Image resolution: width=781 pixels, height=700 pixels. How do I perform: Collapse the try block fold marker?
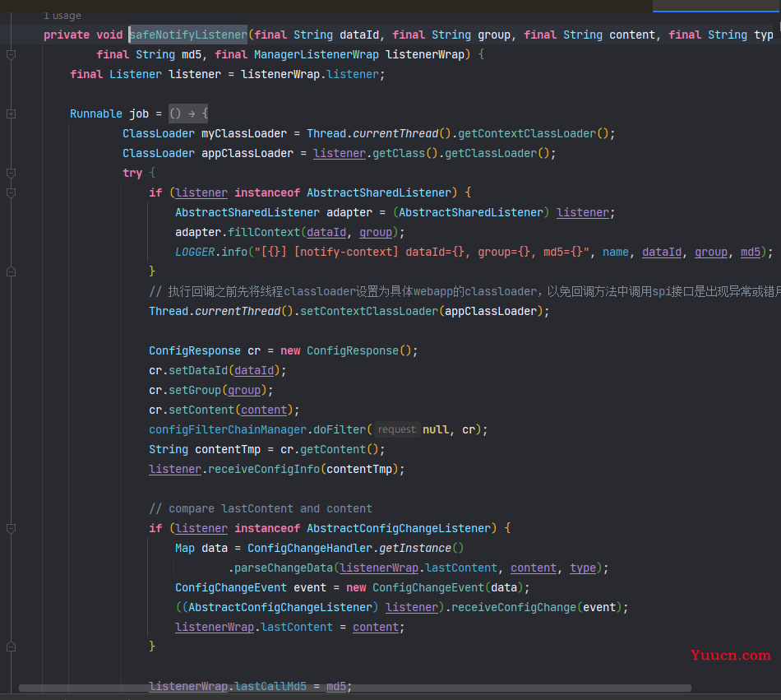pos(11,173)
